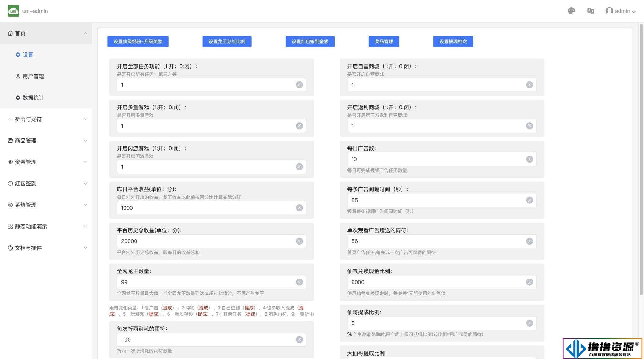Focus the 仙气兑换现金比例 input showing 6000

442,282
